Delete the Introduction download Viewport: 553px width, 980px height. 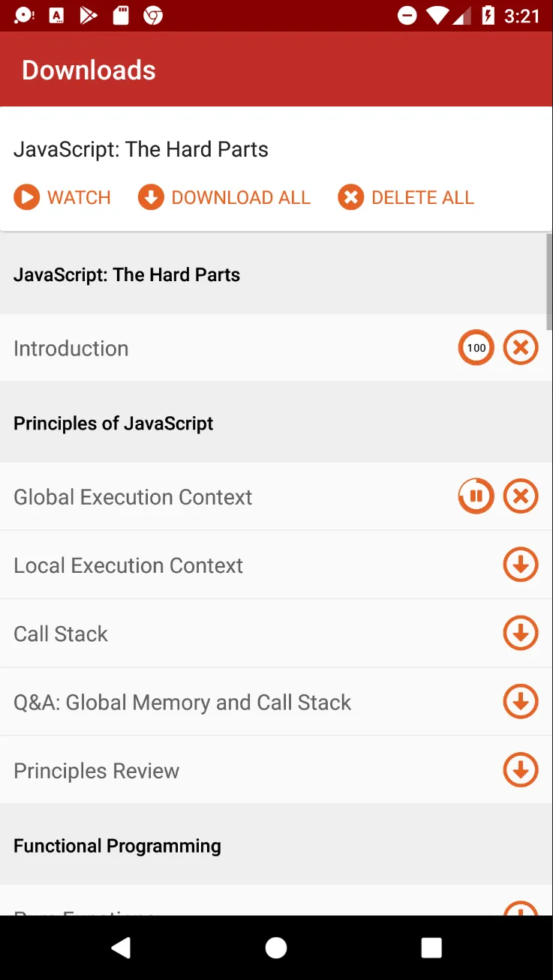pyautogui.click(x=521, y=348)
